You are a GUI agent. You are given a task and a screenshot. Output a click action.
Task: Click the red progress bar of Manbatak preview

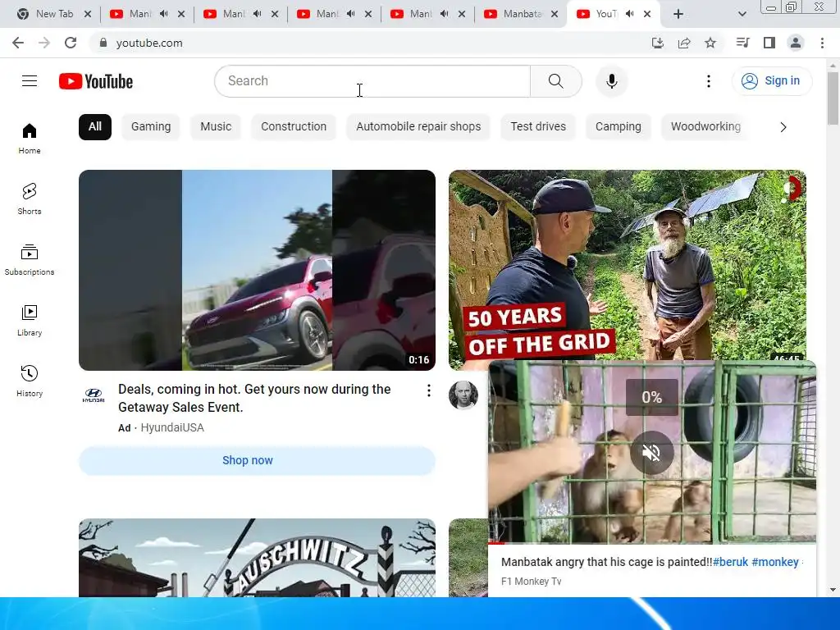tap(496, 543)
